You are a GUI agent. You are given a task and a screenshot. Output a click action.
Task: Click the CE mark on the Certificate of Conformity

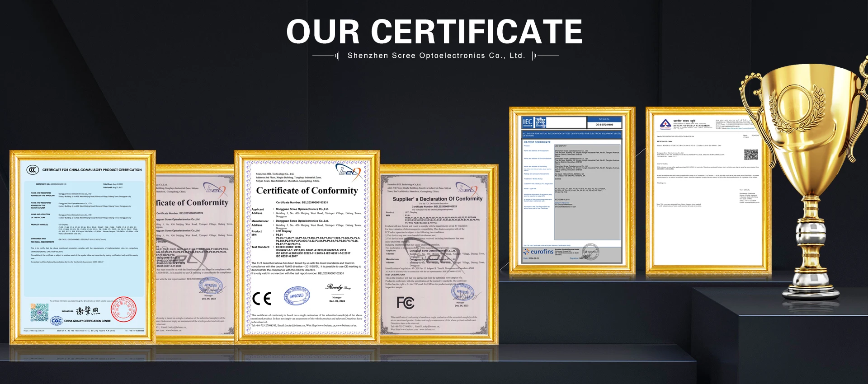coord(262,299)
